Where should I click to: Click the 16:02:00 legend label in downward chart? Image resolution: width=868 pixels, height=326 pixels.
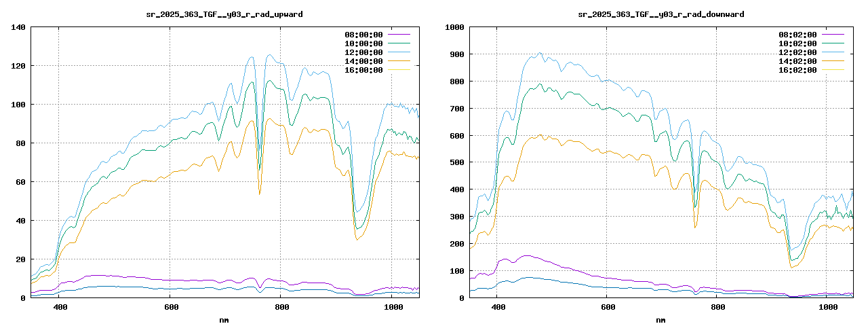tap(797, 70)
